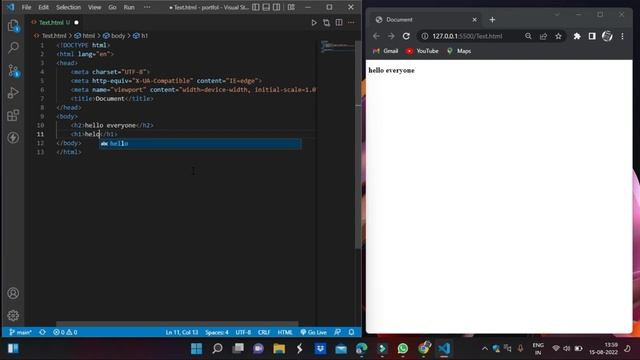The image size is (640, 360).
Task: Open Windows Start menu on taskbar
Action: [196, 349]
